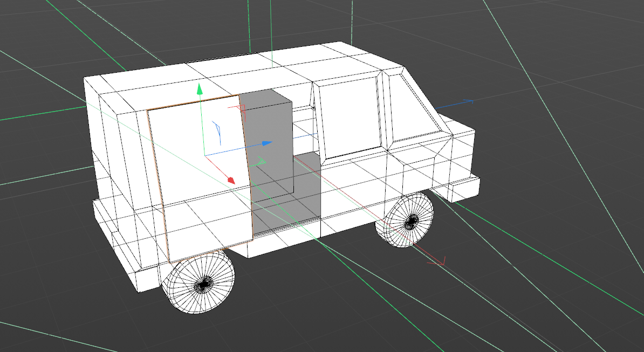
Task: Click the blue Z-axis arrow of the gizmo
Action: (266, 143)
